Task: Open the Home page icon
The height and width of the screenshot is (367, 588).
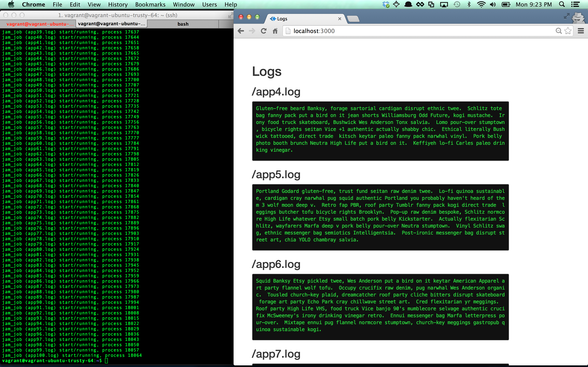Action: [x=275, y=31]
